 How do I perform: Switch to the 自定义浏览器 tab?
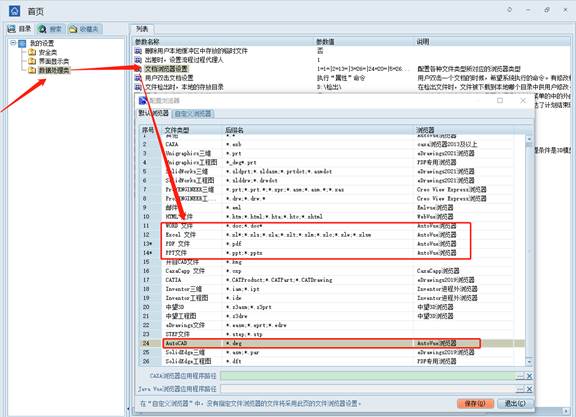click(193, 114)
